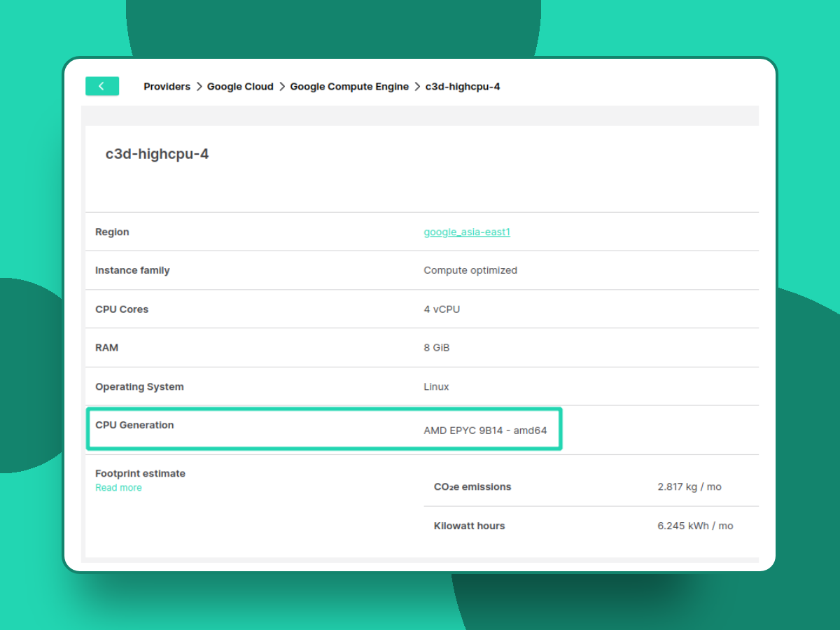Select the Compute optimized value
The image size is (840, 630).
[470, 270]
